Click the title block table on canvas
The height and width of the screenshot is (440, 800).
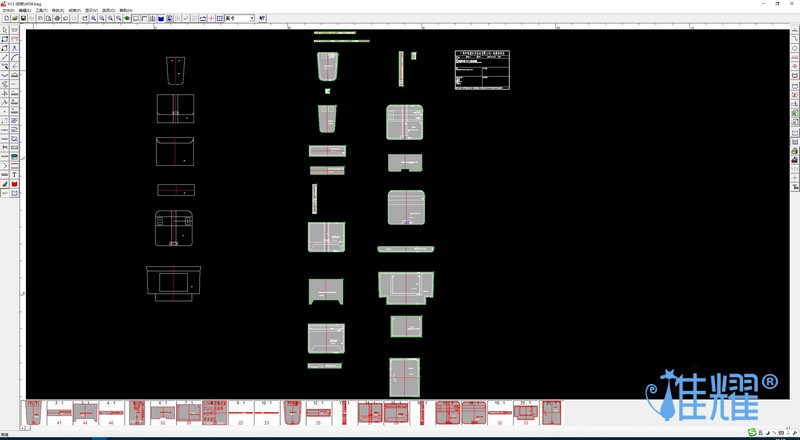(482, 70)
